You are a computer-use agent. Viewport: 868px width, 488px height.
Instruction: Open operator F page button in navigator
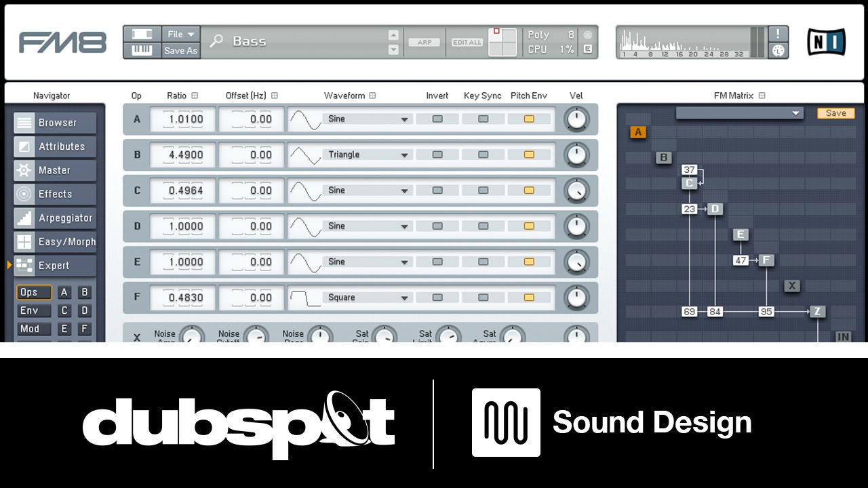coord(85,329)
